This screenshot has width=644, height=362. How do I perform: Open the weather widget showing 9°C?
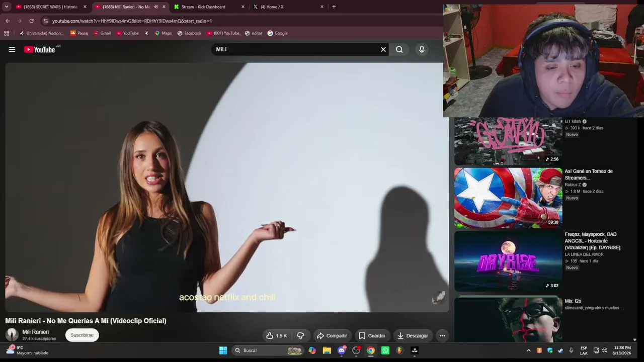(28, 350)
